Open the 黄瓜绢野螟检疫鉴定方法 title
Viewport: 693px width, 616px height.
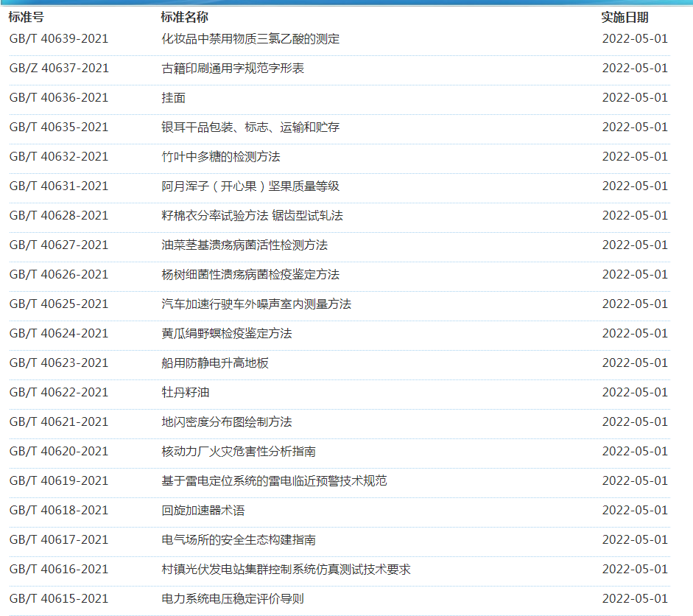pyautogui.click(x=227, y=334)
